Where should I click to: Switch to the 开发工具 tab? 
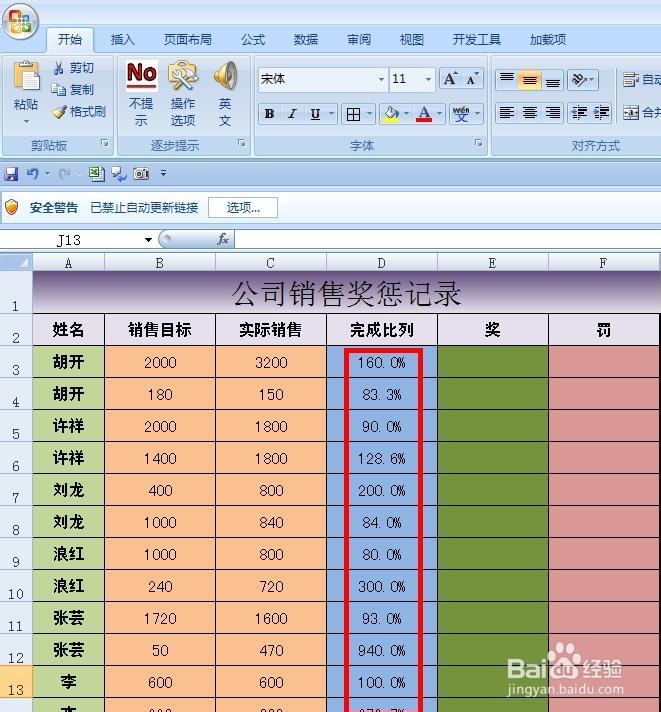pos(476,40)
